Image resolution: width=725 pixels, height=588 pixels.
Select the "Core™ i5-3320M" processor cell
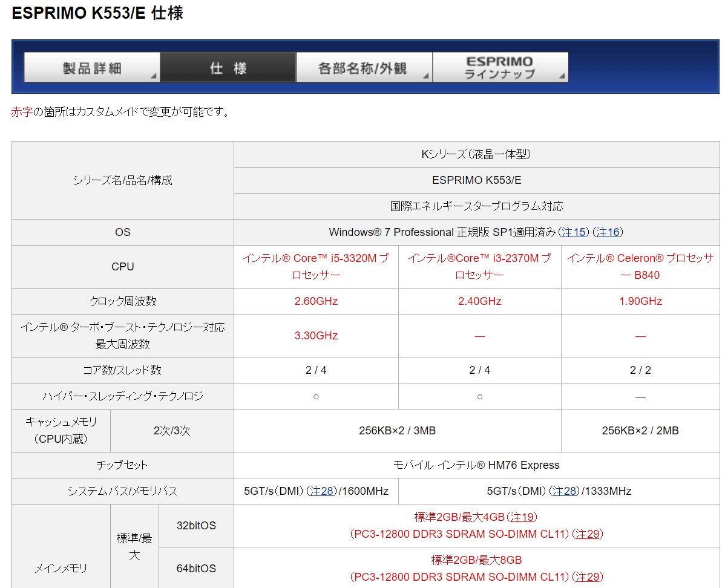[317, 267]
